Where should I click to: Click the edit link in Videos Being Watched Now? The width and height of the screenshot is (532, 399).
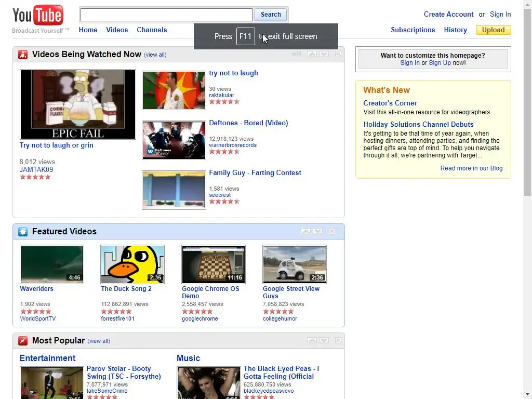[296, 54]
